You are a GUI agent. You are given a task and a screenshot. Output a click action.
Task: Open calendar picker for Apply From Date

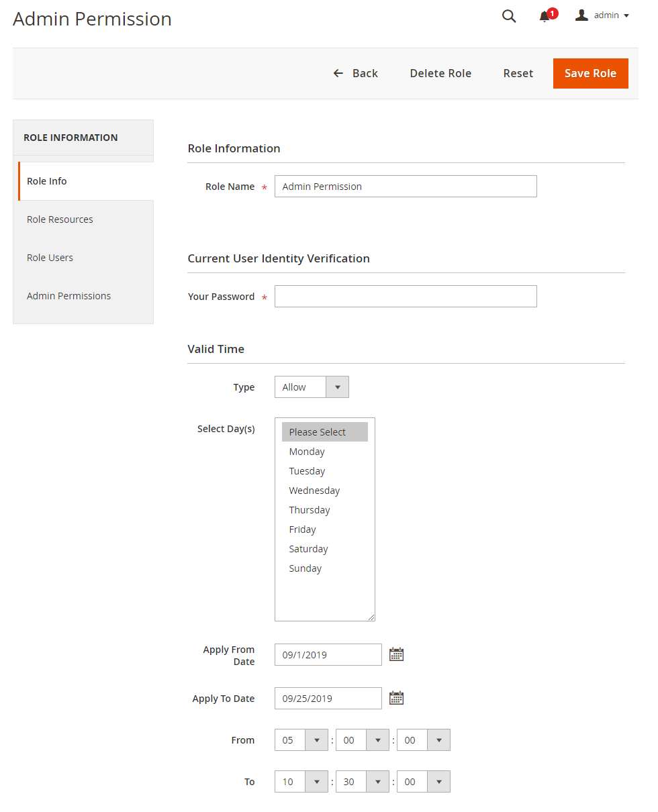click(397, 655)
